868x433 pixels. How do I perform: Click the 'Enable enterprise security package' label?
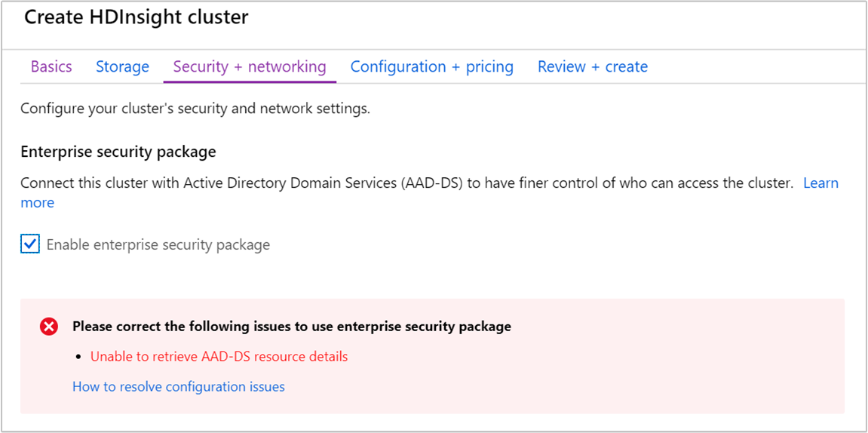158,244
